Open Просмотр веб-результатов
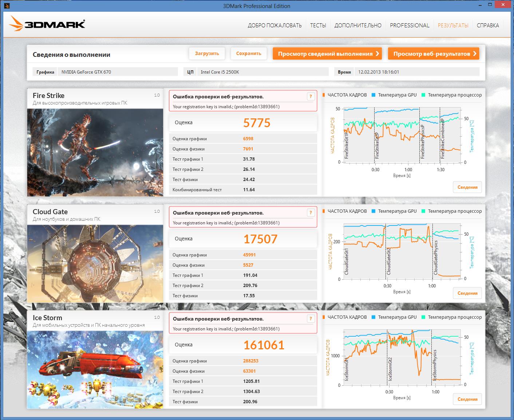514x420 pixels. (433, 54)
